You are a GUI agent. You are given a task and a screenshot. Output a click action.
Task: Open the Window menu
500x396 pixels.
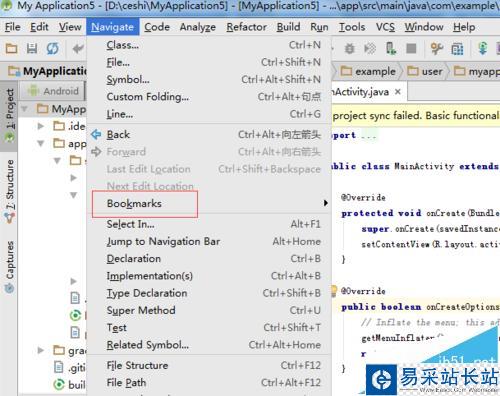424,27
